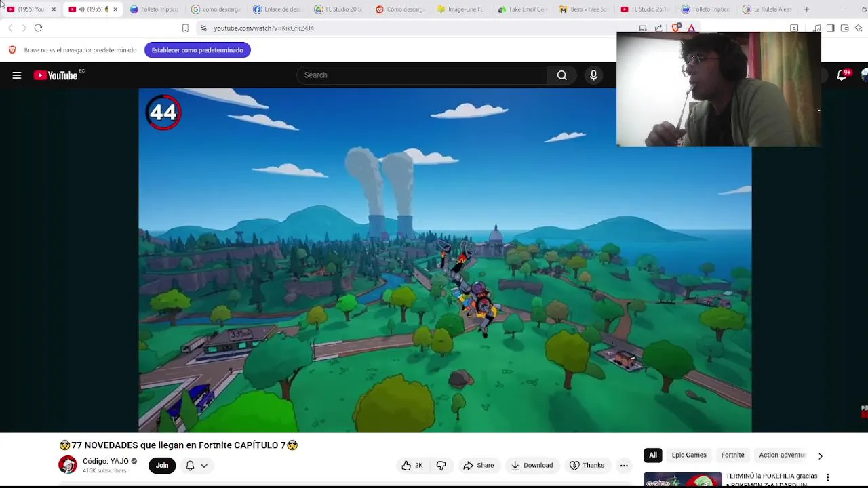Image resolution: width=868 pixels, height=488 pixels.
Task: Switch to the FL Studio 25.1 YouTube tab
Action: coord(646,9)
